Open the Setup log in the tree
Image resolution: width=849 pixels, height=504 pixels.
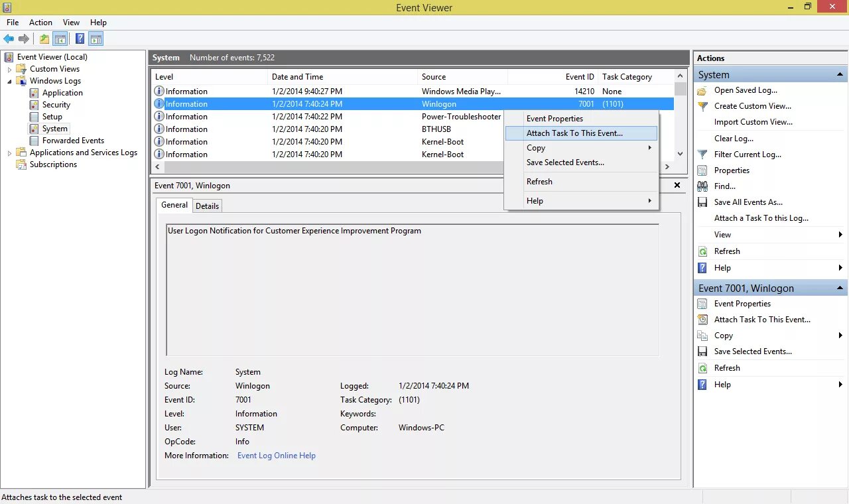click(x=52, y=117)
